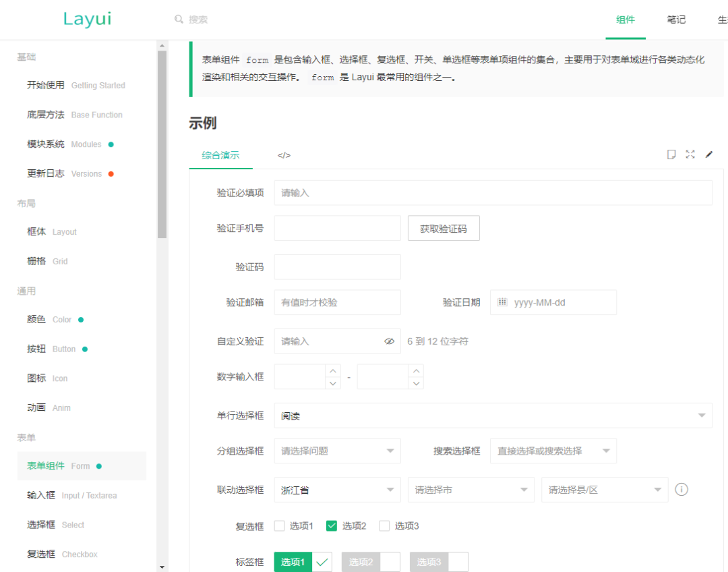Switch to the 笔记 header tab
This screenshot has height=572, width=728.
(676, 20)
